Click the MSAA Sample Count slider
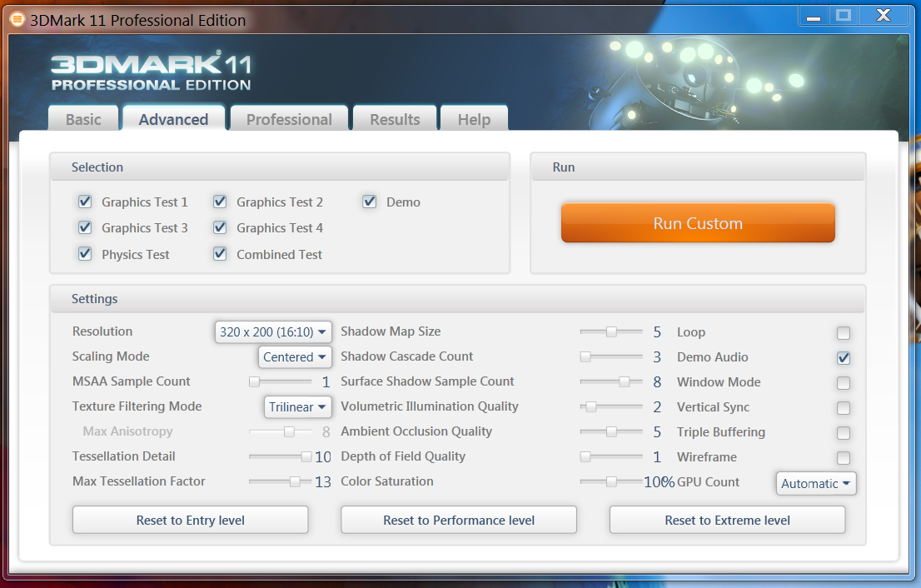 coord(280,381)
